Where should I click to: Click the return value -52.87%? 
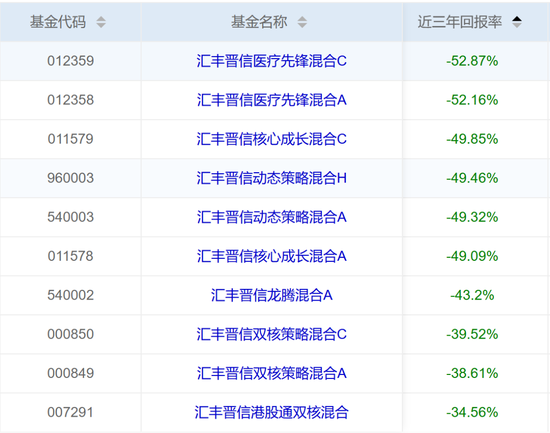[472, 61]
